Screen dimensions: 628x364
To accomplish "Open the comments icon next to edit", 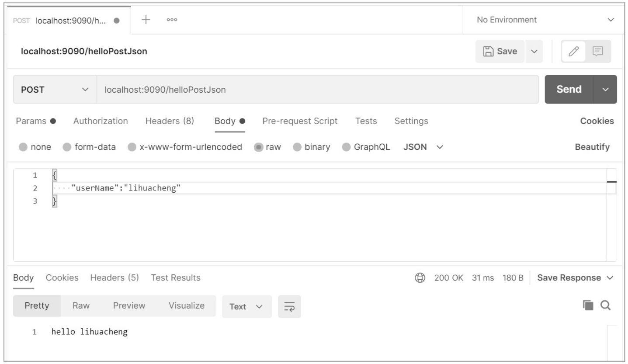I will (597, 52).
